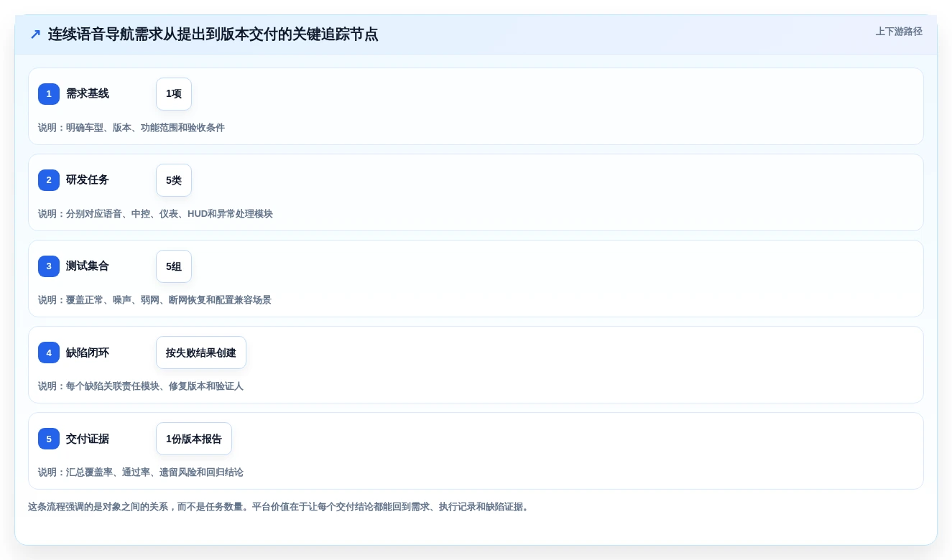Click the 1份版本报告 chip
Viewport: 952px width, 560px height.
pyautogui.click(x=194, y=439)
